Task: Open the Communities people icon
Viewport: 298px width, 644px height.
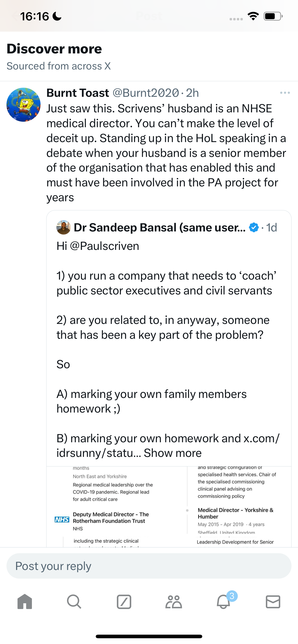Action: tap(173, 602)
